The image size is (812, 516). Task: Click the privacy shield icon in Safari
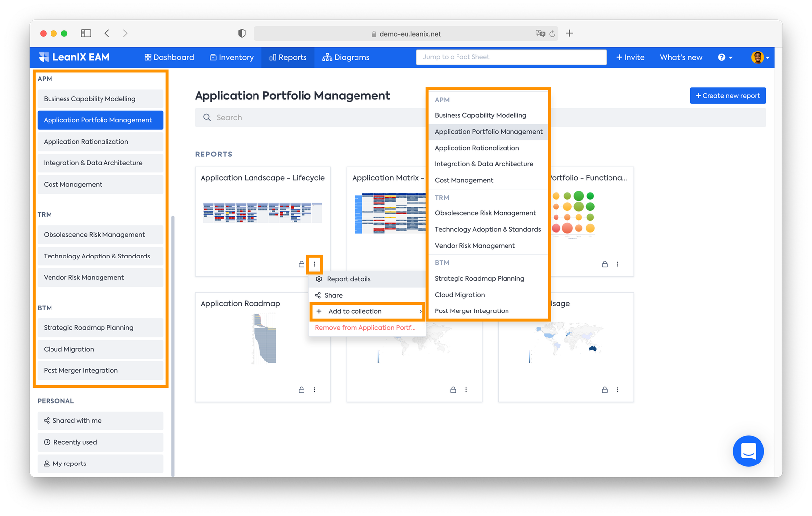point(242,33)
